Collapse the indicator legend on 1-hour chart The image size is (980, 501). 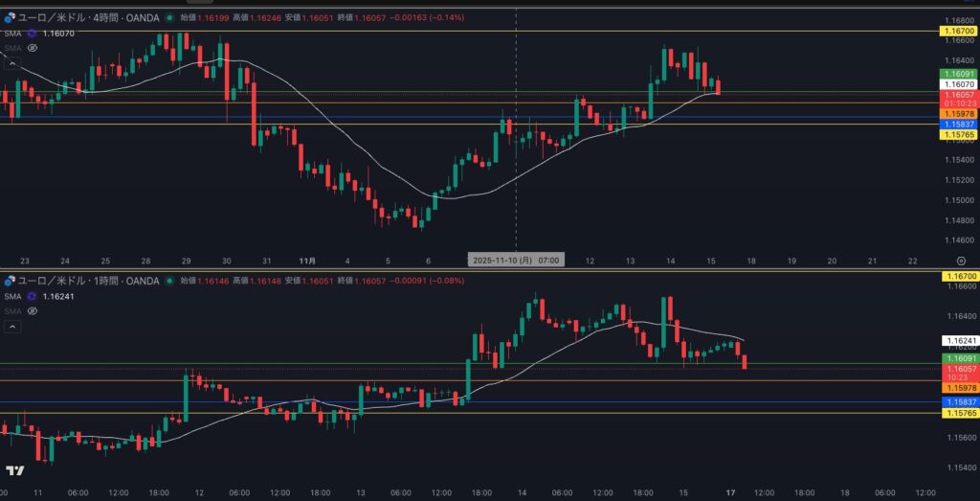12,327
